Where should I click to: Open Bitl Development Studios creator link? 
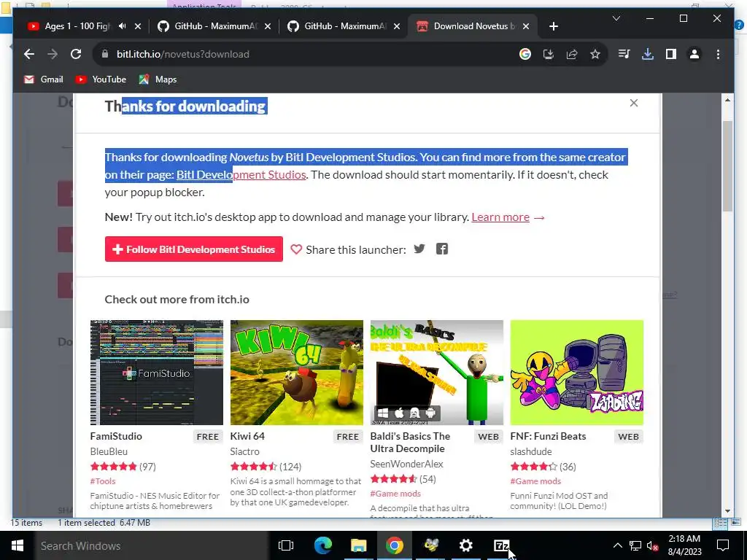[x=241, y=175]
